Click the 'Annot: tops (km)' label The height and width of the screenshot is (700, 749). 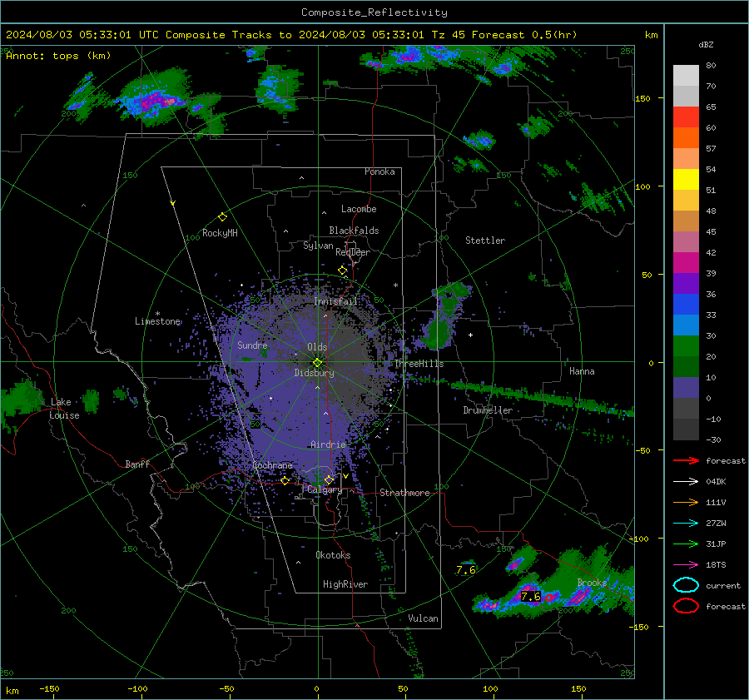pyautogui.click(x=58, y=56)
